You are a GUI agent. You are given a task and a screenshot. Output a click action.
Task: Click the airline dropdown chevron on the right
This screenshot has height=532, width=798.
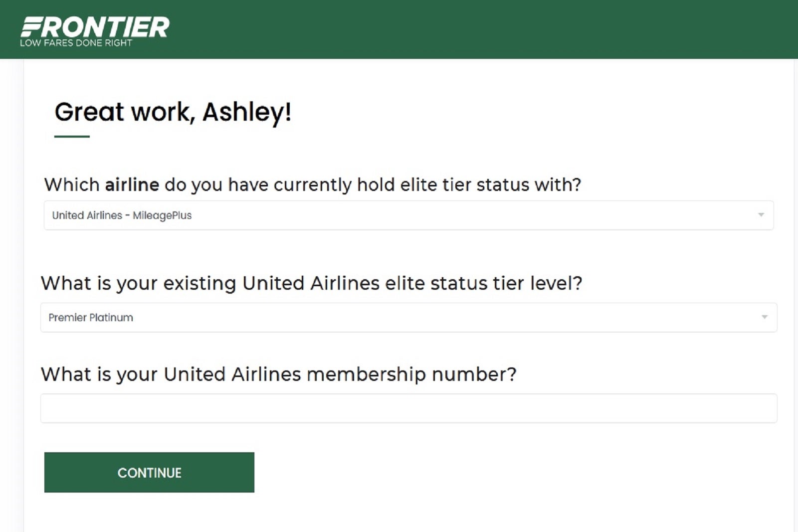pyautogui.click(x=762, y=215)
